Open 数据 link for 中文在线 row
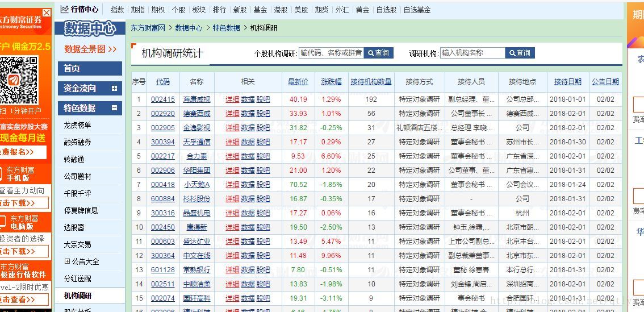 248,256
